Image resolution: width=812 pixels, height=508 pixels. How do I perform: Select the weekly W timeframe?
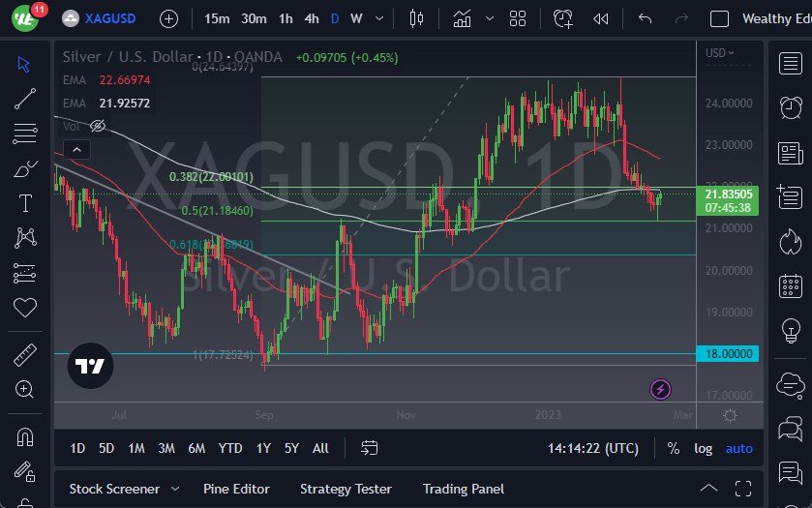click(356, 19)
